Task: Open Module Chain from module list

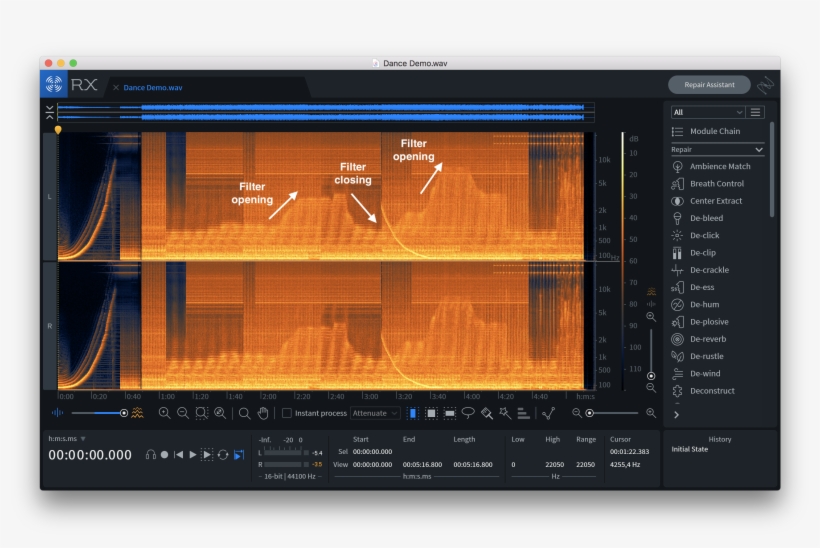Action: pos(714,131)
